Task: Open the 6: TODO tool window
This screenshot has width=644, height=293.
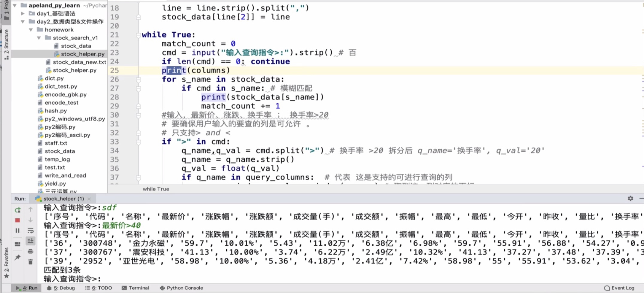Action: (x=99, y=288)
